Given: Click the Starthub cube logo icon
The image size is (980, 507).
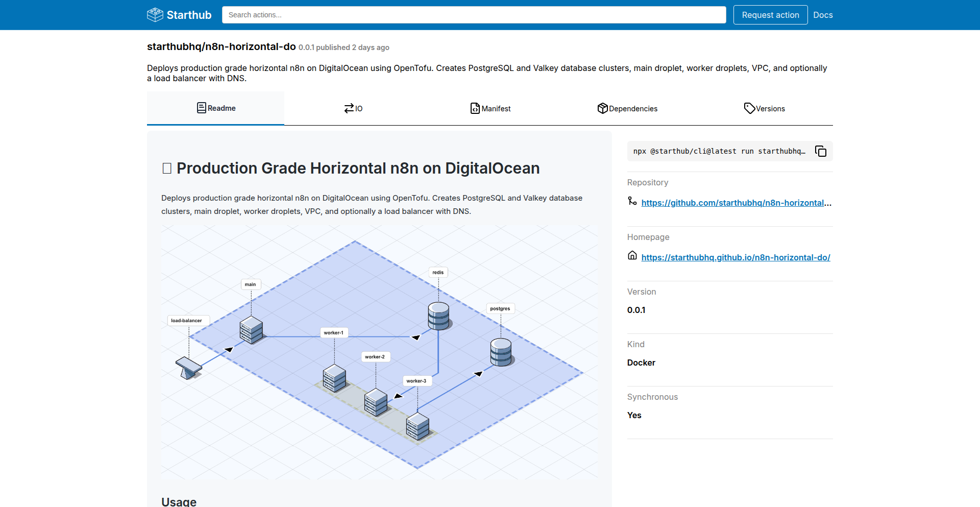Looking at the screenshot, I should point(155,15).
